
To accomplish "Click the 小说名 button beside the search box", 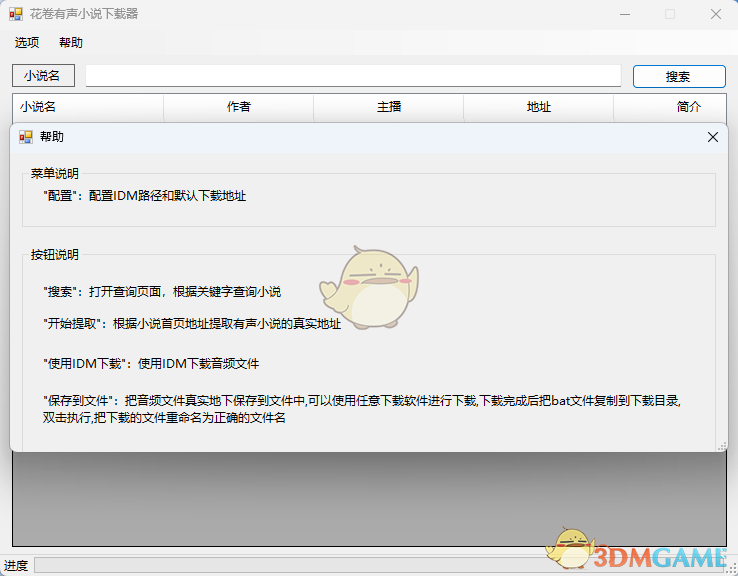I will pos(43,76).
